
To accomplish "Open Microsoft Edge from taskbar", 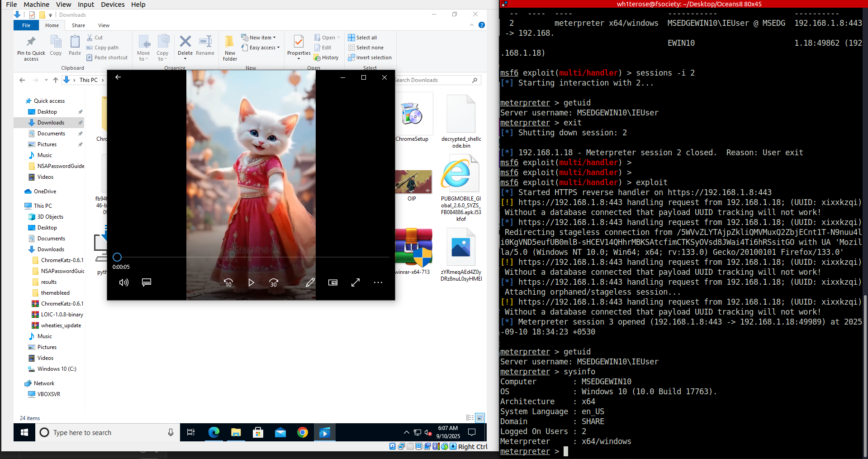I will point(213,432).
